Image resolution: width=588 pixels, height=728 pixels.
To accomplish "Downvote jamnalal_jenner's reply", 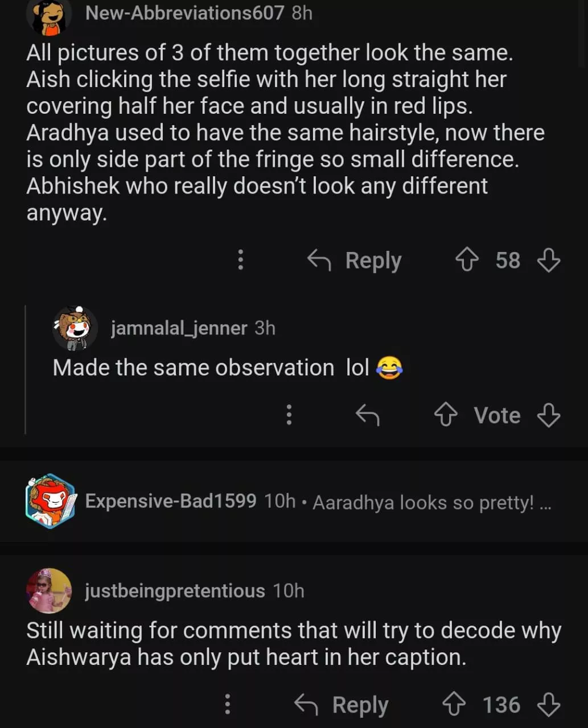I will coord(549,415).
